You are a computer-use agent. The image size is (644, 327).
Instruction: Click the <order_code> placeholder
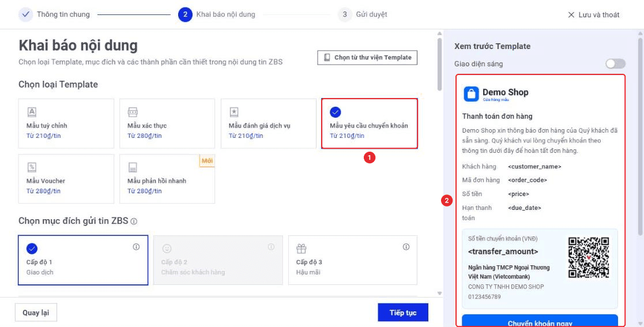click(528, 181)
